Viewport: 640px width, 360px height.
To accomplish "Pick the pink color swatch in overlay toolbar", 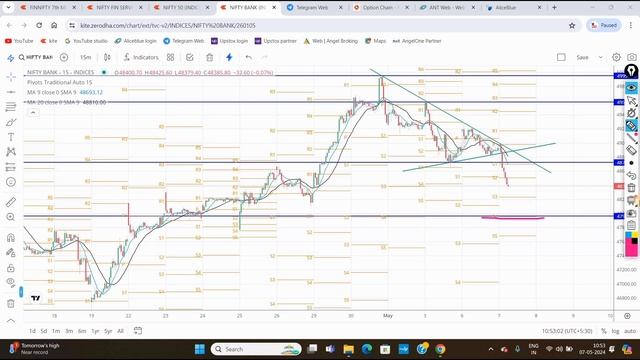I will tap(632, 249).
